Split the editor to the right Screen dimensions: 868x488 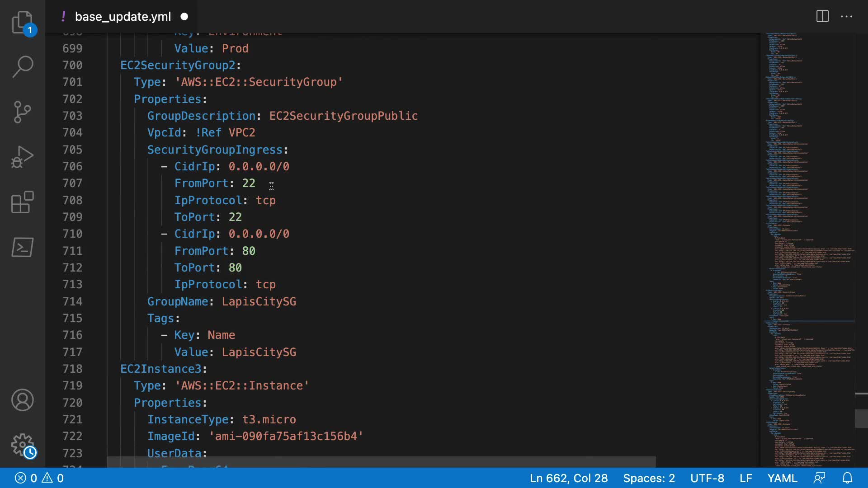pyautogui.click(x=822, y=17)
